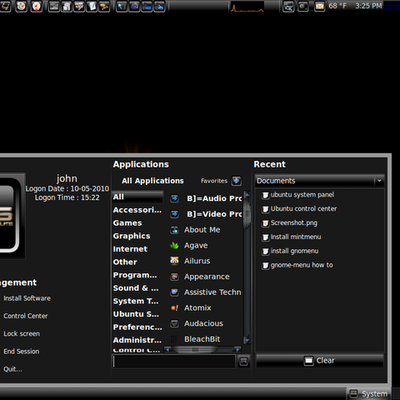Select the Accessori... category
The height and width of the screenshot is (400, 400).
pyautogui.click(x=138, y=210)
